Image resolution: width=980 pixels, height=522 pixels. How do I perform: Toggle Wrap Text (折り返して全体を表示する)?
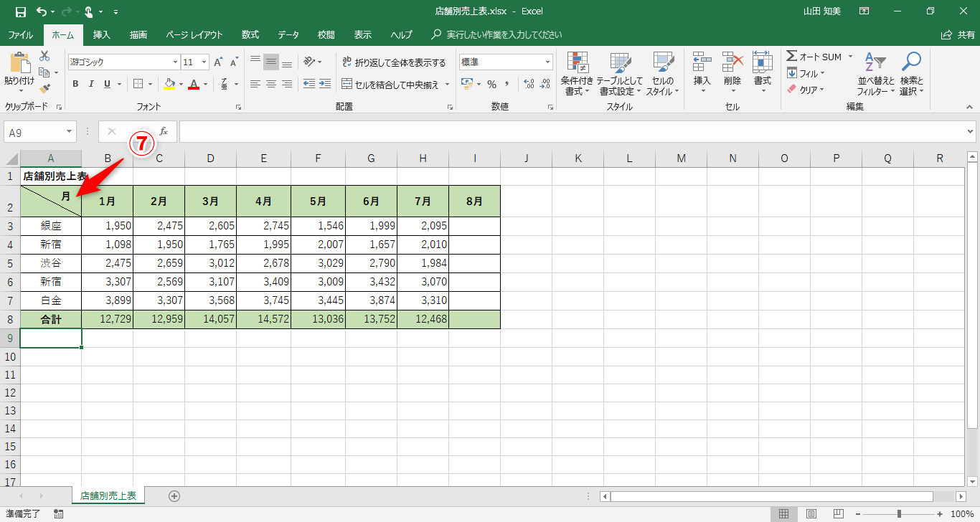395,62
